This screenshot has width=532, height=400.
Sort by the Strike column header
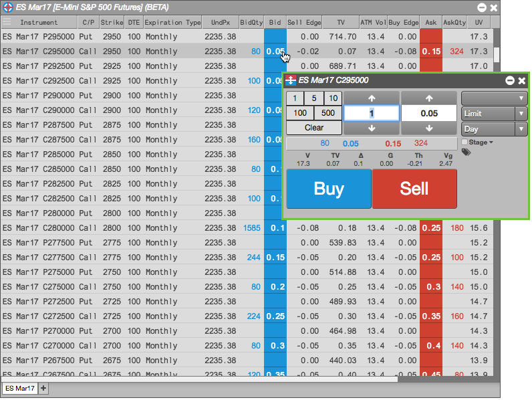click(112, 23)
